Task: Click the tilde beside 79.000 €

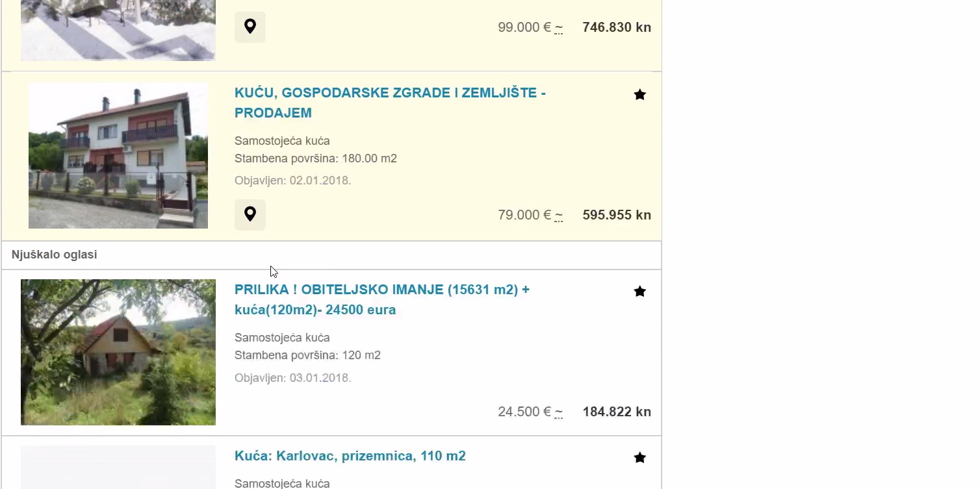Action: [x=559, y=216]
